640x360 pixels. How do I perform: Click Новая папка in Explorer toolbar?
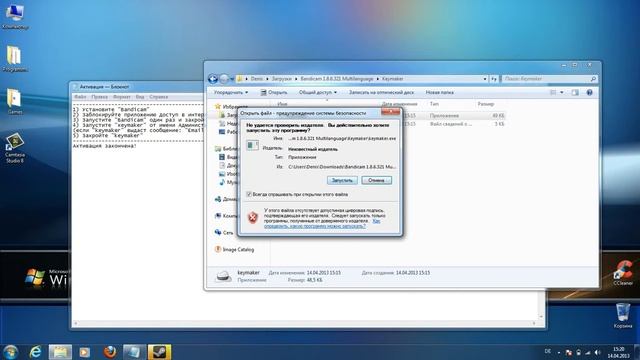[x=440, y=93]
